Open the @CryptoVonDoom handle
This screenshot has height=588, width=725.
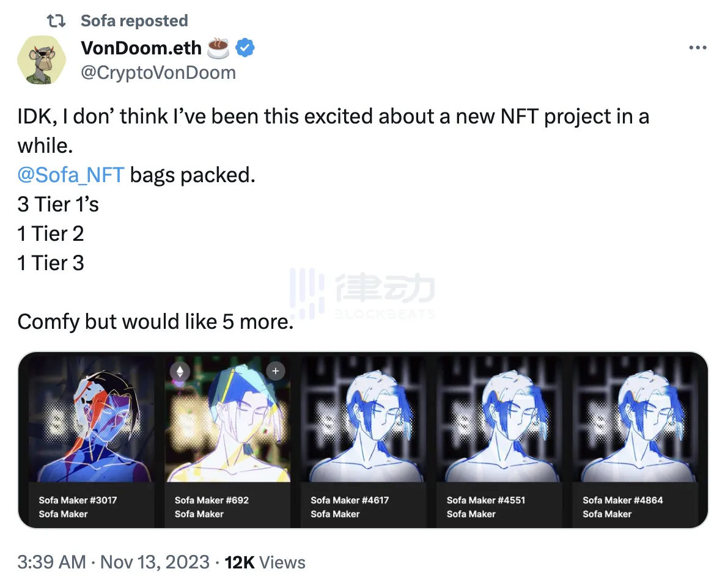point(158,73)
